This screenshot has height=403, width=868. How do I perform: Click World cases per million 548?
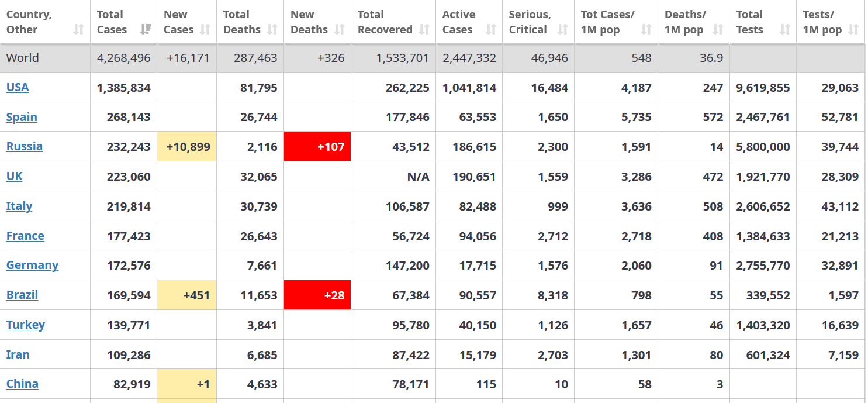[641, 58]
